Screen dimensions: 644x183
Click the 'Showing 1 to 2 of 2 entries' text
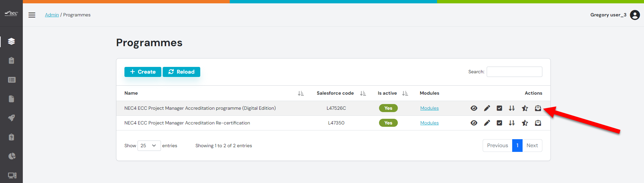[224, 146]
